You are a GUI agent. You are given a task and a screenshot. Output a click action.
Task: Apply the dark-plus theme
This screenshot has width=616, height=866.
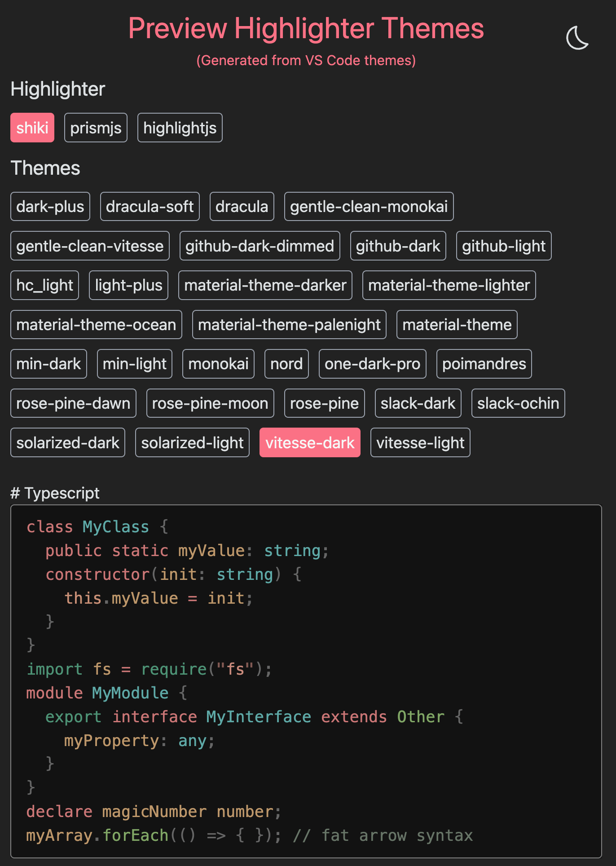point(50,207)
